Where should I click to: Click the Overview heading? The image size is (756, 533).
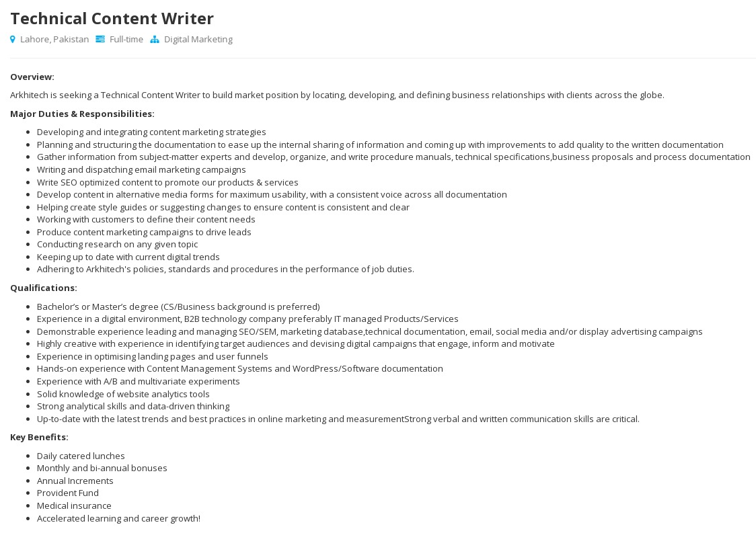pyautogui.click(x=32, y=77)
